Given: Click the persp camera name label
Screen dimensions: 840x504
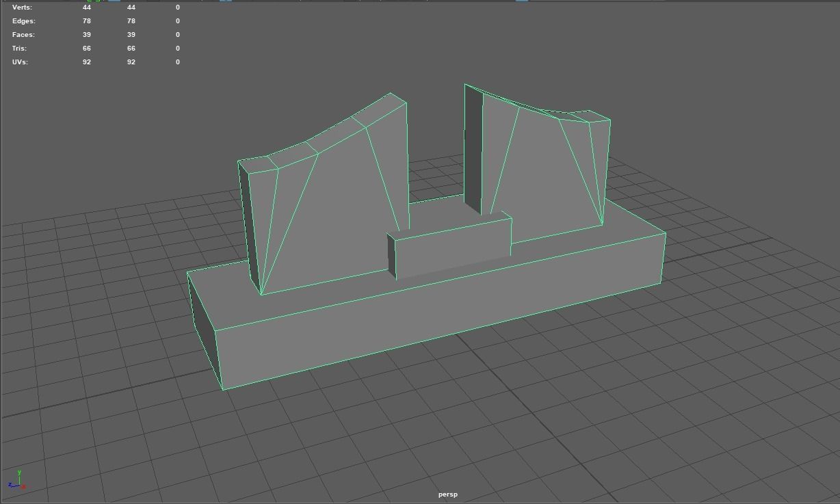Looking at the screenshot, I should click(x=448, y=494).
